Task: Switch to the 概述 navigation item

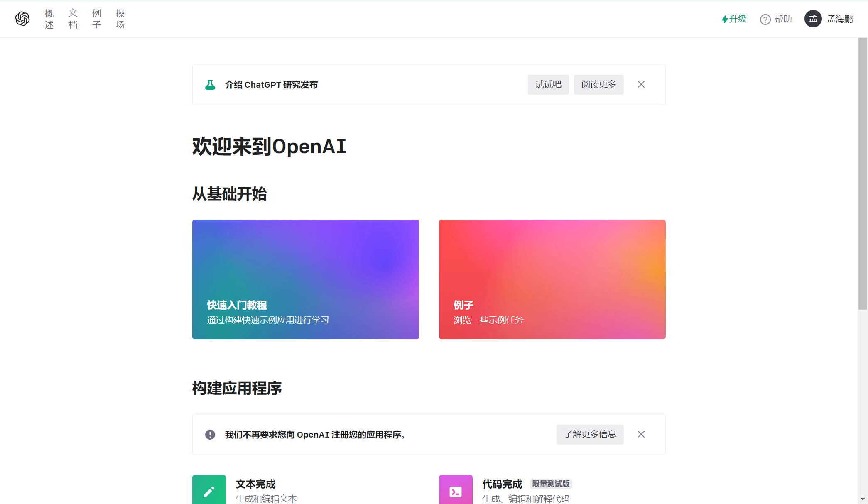Action: tap(49, 19)
